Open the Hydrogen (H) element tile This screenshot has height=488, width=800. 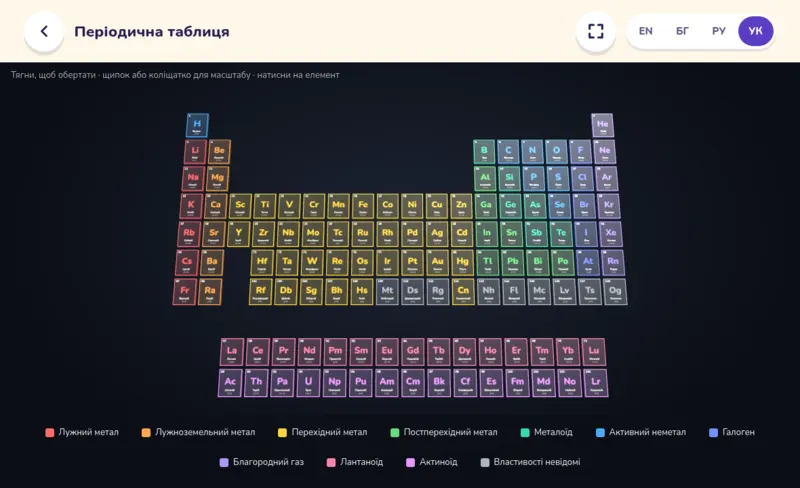(197, 125)
